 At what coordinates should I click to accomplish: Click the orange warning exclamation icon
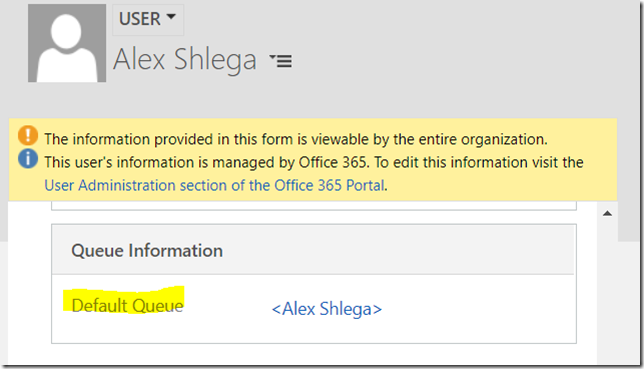pyautogui.click(x=28, y=136)
